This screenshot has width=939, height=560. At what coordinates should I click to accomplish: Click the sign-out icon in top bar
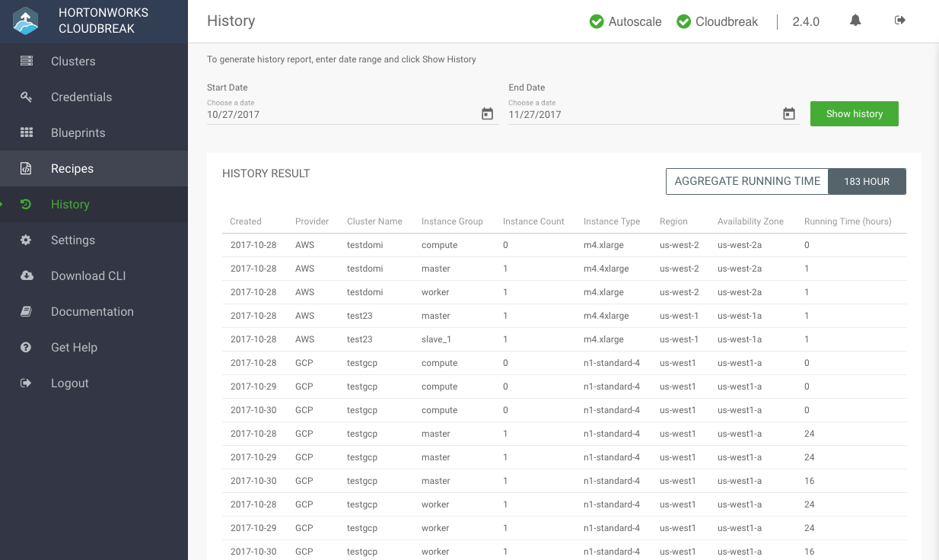(900, 20)
